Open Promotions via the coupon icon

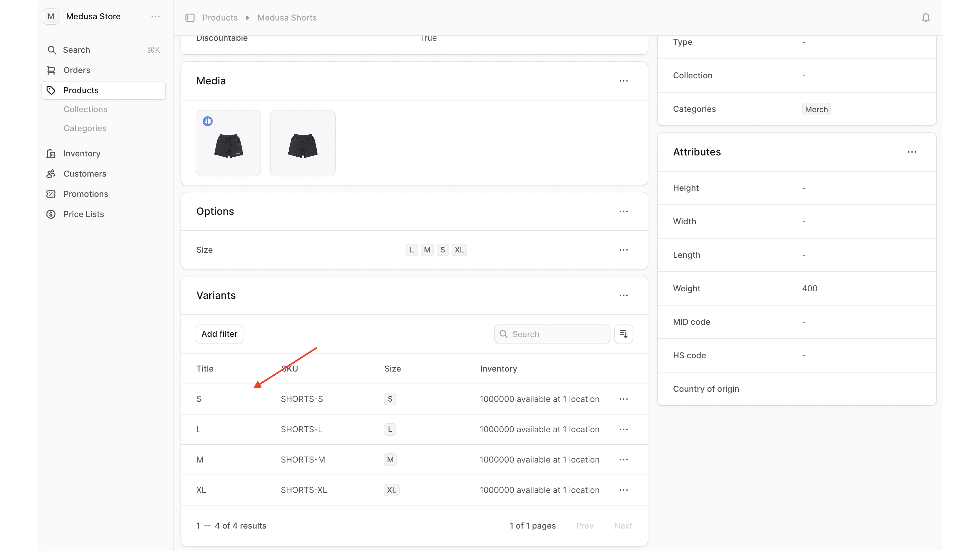[x=51, y=194]
